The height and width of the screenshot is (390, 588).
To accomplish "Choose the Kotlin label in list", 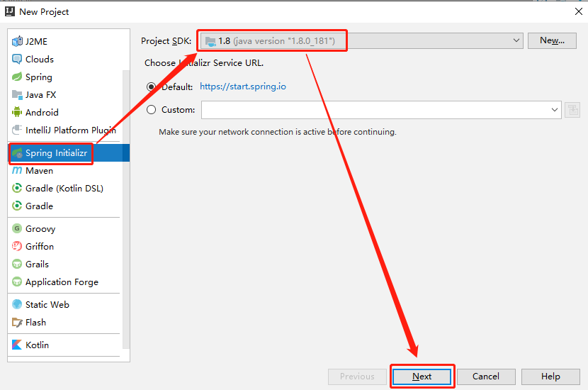I will point(37,345).
